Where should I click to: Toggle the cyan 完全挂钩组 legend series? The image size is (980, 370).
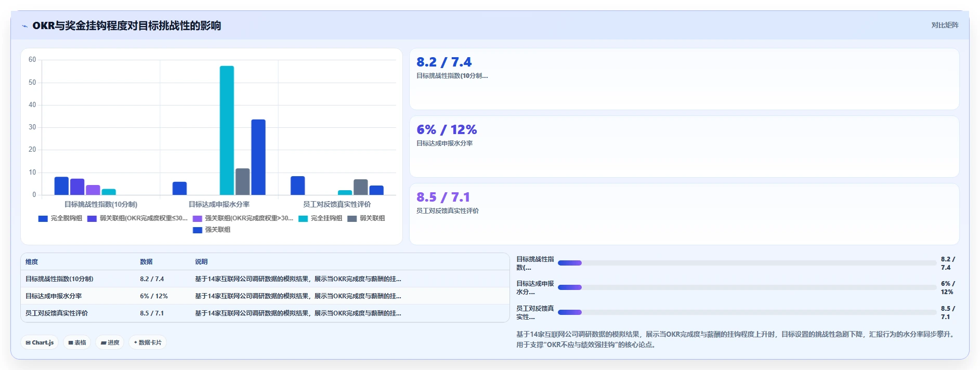(x=320, y=218)
